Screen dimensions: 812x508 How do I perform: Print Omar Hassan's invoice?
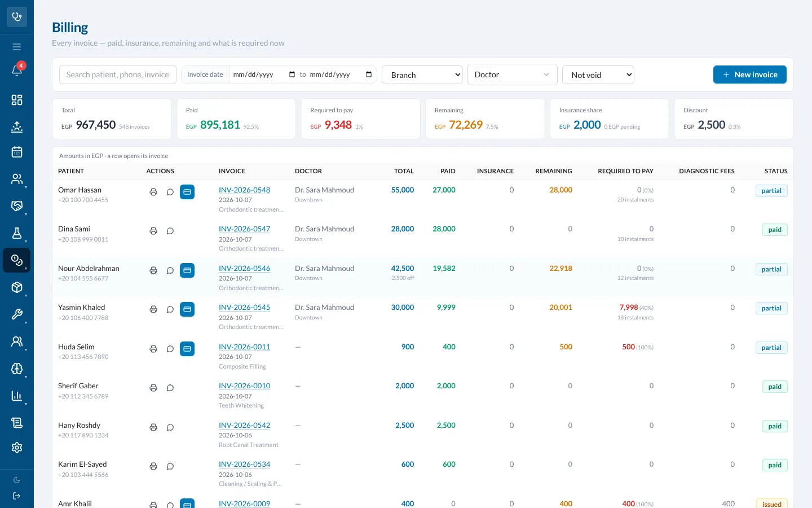(x=153, y=192)
